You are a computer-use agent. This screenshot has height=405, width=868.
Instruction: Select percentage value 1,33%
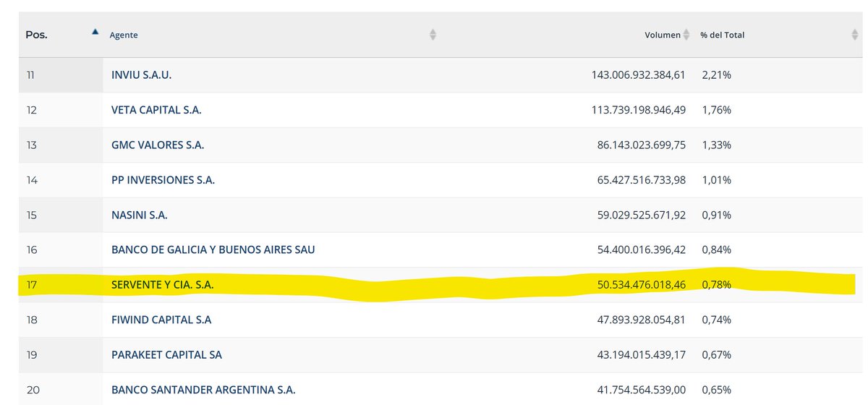(x=716, y=145)
